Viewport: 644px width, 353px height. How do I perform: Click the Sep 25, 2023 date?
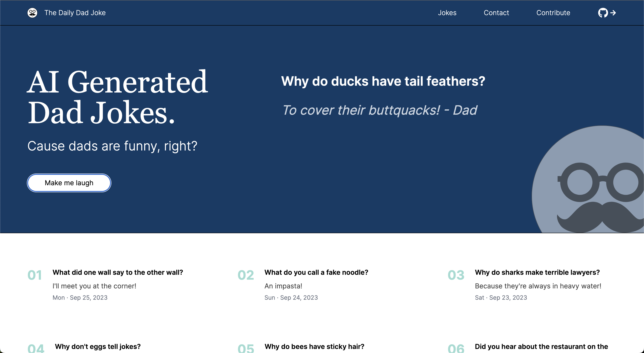tap(89, 297)
